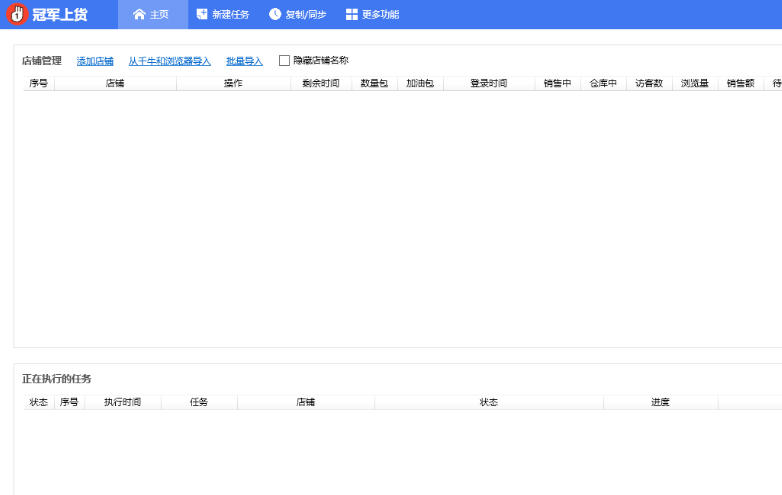Open 更多功能 grid icon menu
The width and height of the screenshot is (782, 495).
pos(372,14)
